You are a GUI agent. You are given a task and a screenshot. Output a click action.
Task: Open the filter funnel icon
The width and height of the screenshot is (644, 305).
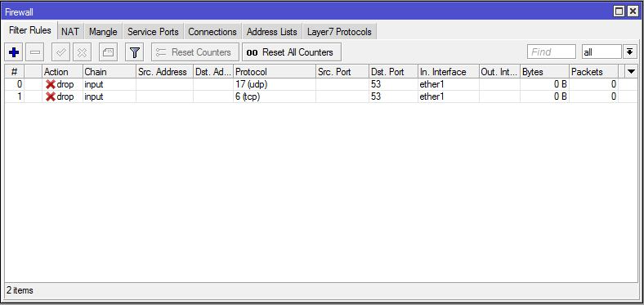pos(135,52)
